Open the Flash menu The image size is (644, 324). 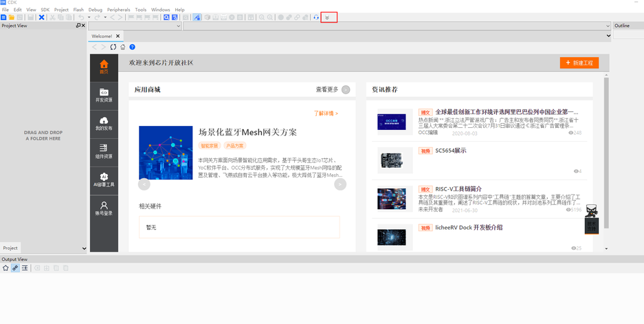point(78,10)
